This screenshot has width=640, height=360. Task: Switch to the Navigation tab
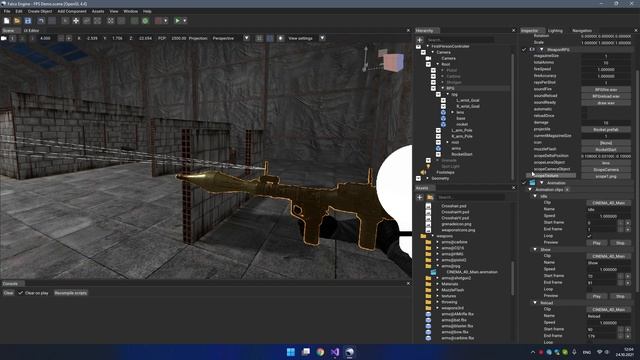(582, 31)
